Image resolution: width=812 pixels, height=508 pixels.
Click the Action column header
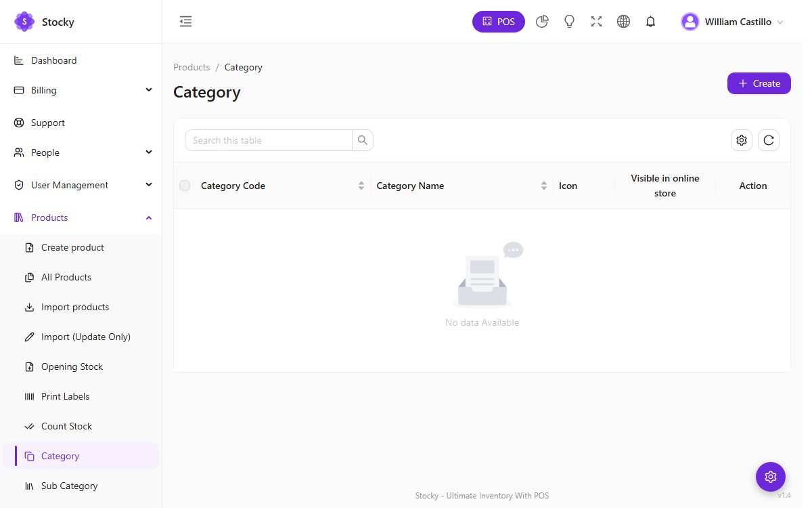(x=753, y=186)
